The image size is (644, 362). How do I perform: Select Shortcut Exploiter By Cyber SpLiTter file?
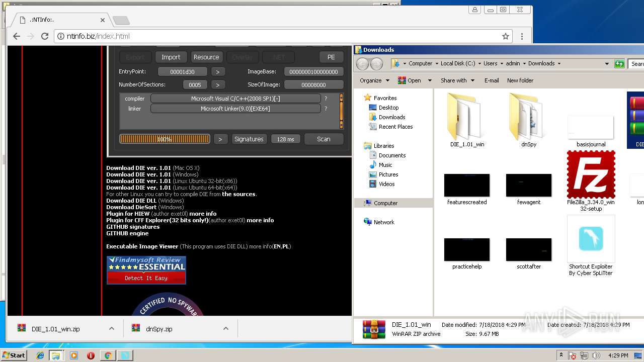(591, 246)
